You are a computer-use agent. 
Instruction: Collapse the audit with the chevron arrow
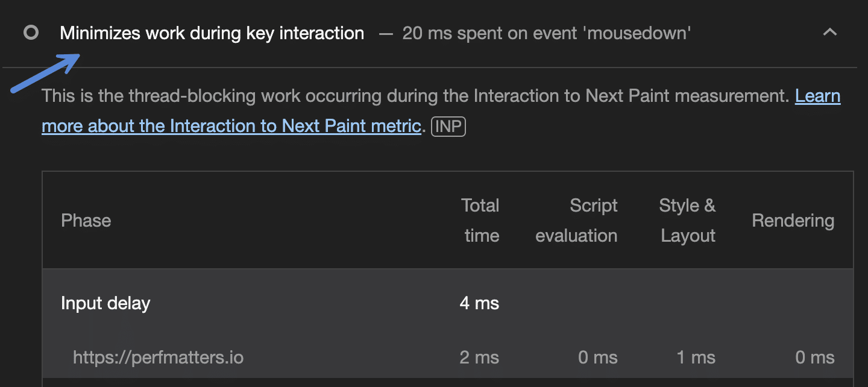click(830, 33)
